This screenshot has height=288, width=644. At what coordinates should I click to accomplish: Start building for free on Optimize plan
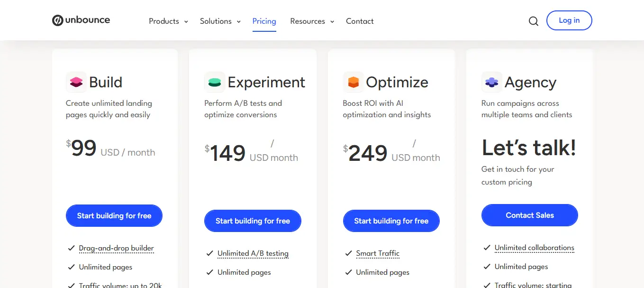(x=391, y=221)
